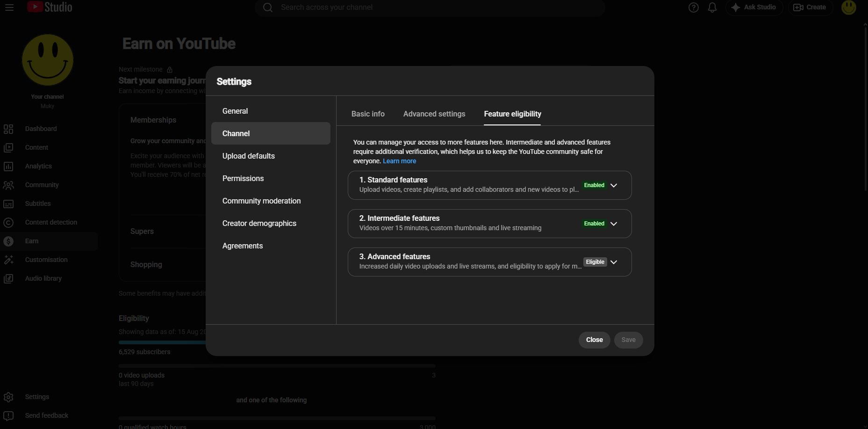Open Customisation page
Screen dimensions: 868x429
[x=46, y=260]
